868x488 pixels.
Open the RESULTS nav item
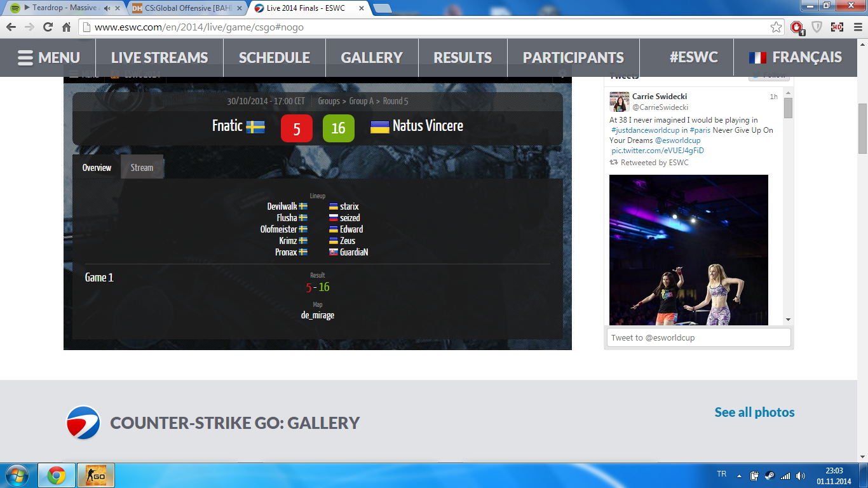463,58
